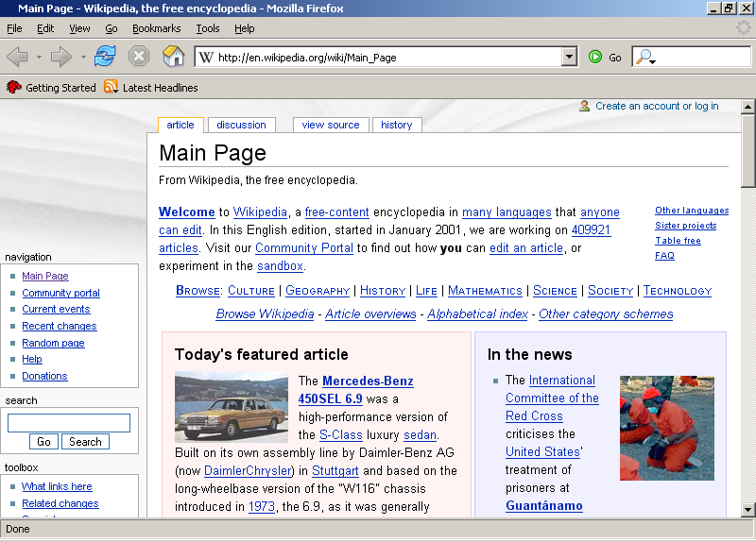Open the S-Class link in featured article

pyautogui.click(x=341, y=434)
